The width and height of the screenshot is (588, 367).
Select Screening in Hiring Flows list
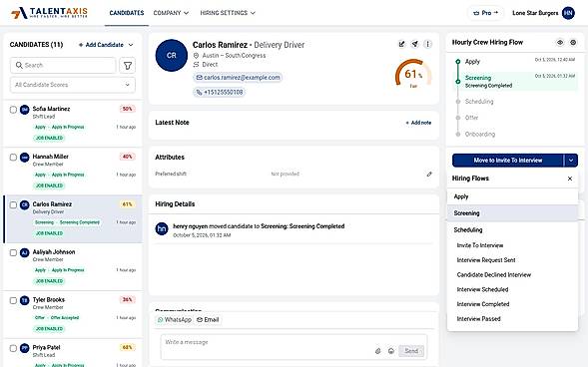click(x=512, y=213)
